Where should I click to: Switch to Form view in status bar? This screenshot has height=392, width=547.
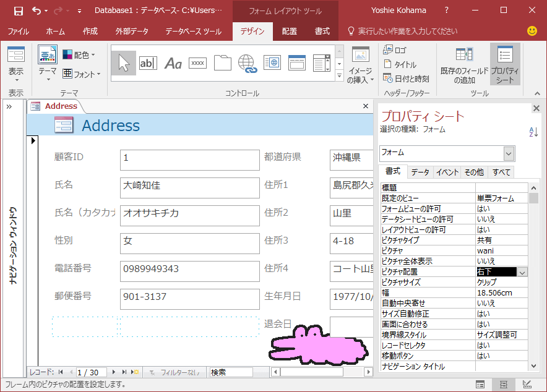pyautogui.click(x=480, y=385)
